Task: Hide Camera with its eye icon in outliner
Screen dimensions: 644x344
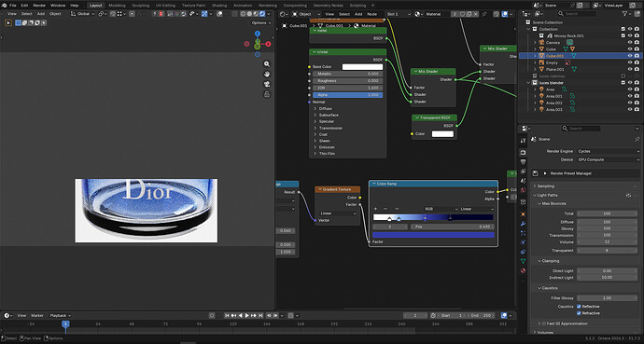Action: [x=630, y=42]
